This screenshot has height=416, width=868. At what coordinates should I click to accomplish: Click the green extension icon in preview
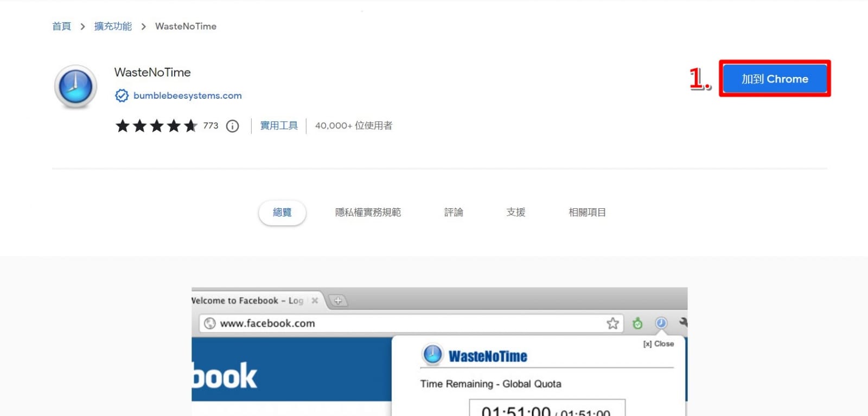pyautogui.click(x=637, y=323)
